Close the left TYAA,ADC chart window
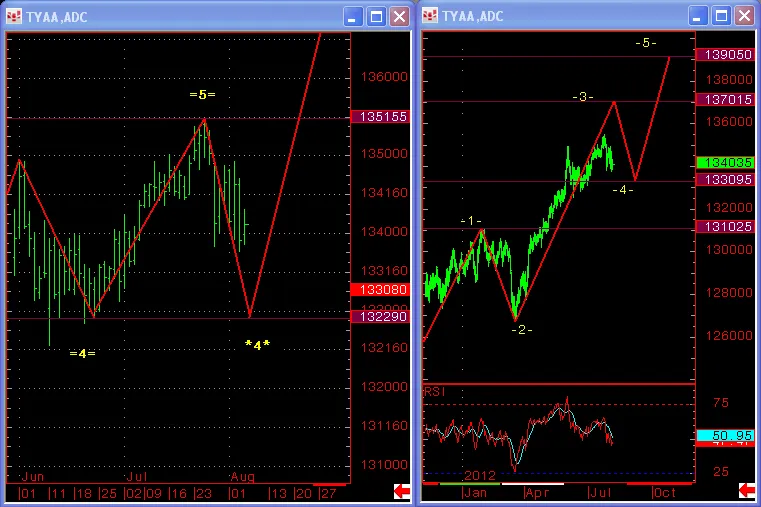 399,16
